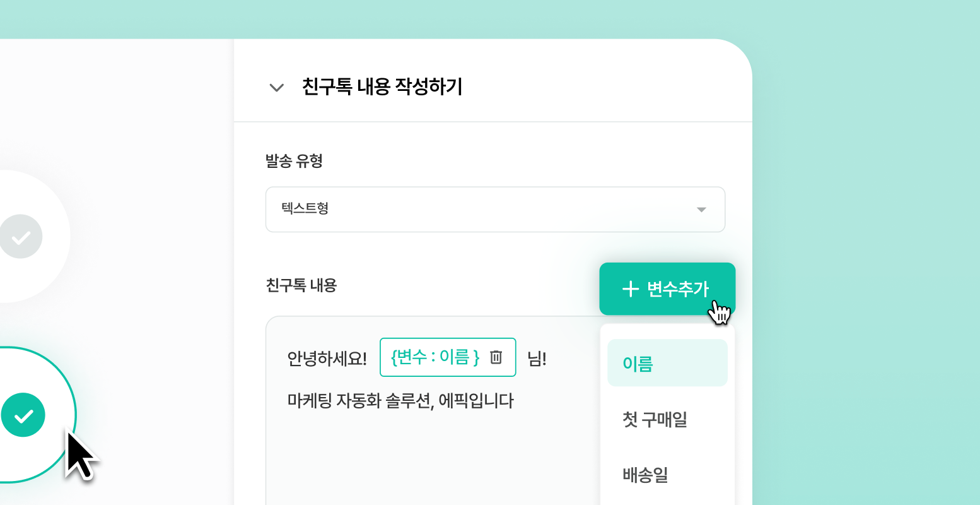Place cursor in 마케팅 자동화 솔루션 line
980x505 pixels.
point(400,401)
